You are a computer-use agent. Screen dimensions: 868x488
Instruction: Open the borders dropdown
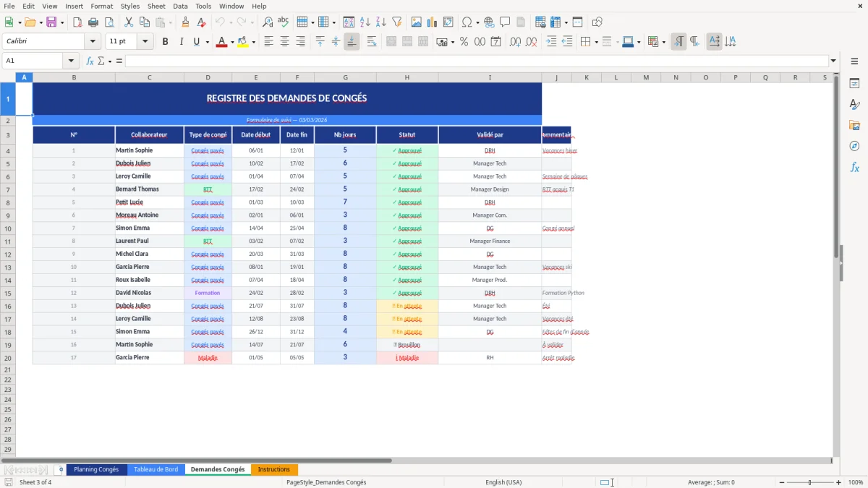[595, 41]
